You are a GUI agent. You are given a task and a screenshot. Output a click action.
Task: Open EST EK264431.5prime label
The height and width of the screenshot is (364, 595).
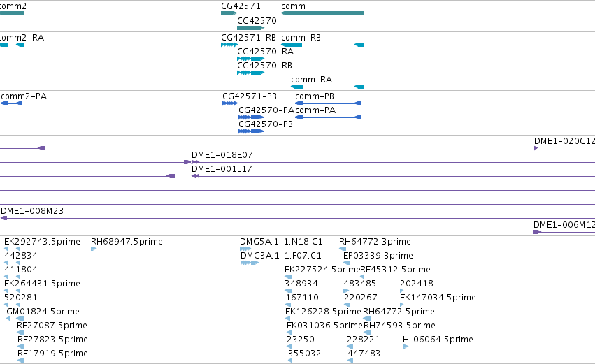pyautogui.click(x=42, y=284)
